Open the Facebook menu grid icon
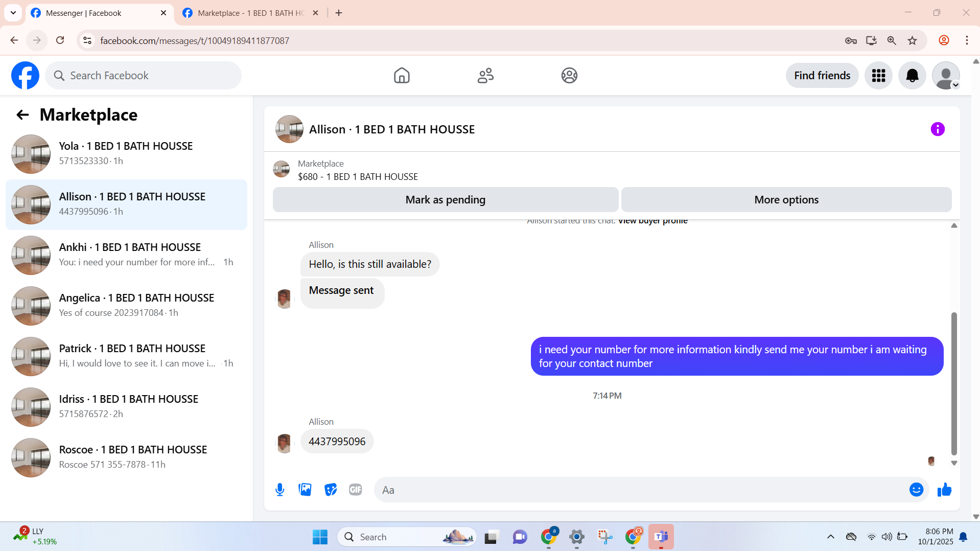The image size is (980, 551). [878, 76]
